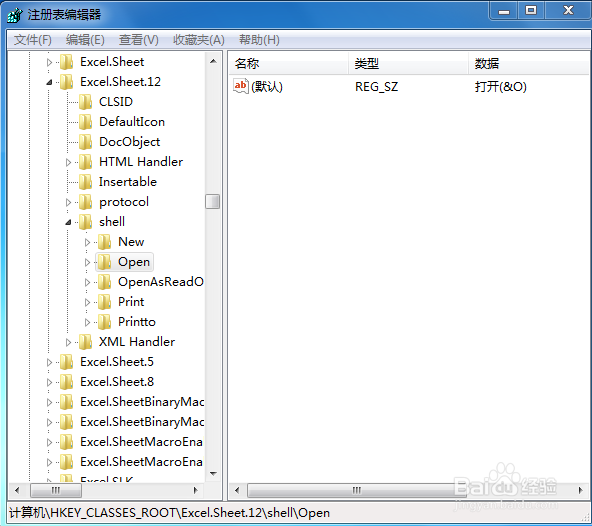Click the DocObject folder icon
Viewport: 592px width, 526px height.
(x=85, y=142)
